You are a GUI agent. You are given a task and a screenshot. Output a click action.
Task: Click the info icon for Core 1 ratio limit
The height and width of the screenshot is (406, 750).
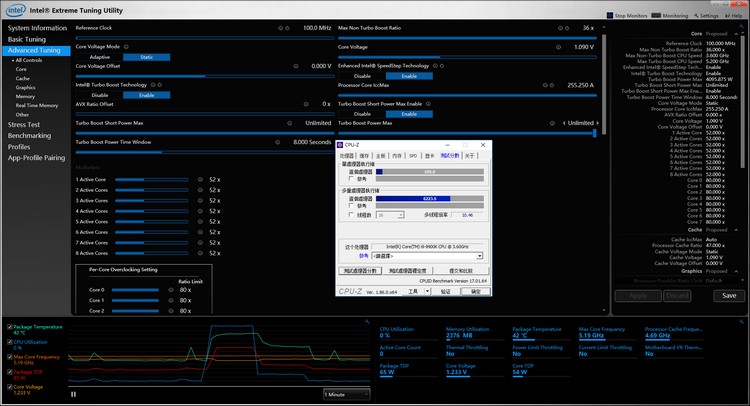click(171, 300)
